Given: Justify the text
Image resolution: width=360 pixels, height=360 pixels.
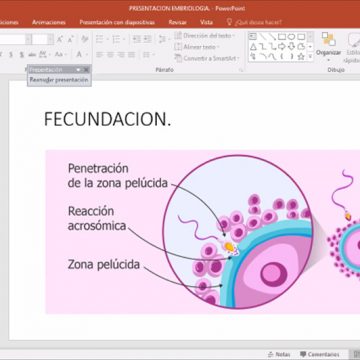Looking at the screenshot, I should (x=132, y=54).
